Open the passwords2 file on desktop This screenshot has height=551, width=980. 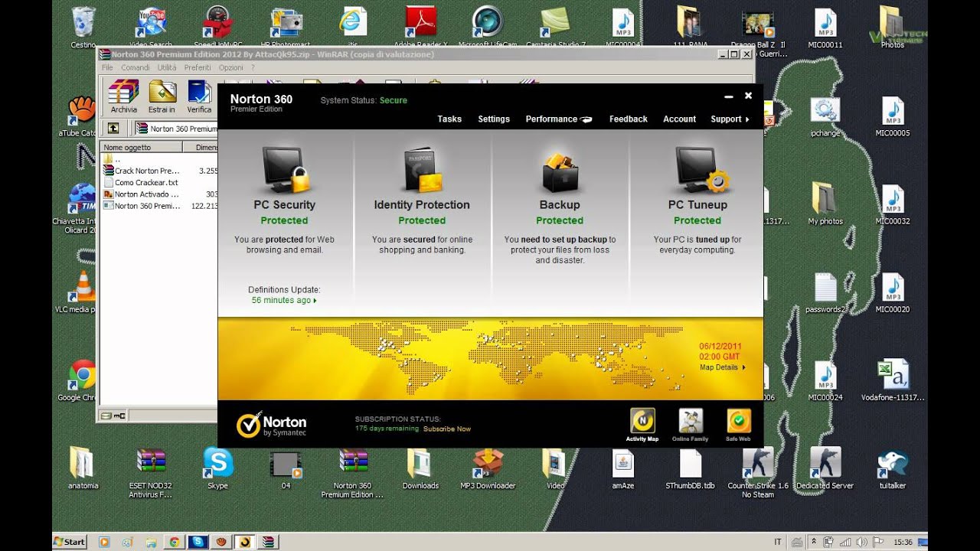click(x=825, y=292)
